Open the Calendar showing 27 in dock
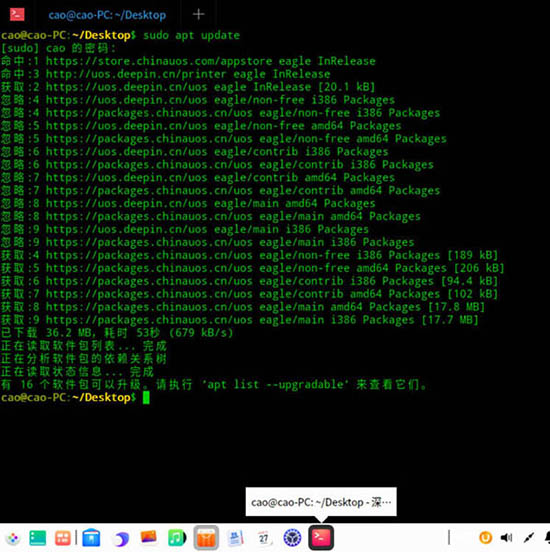The image size is (550, 552). tap(263, 538)
